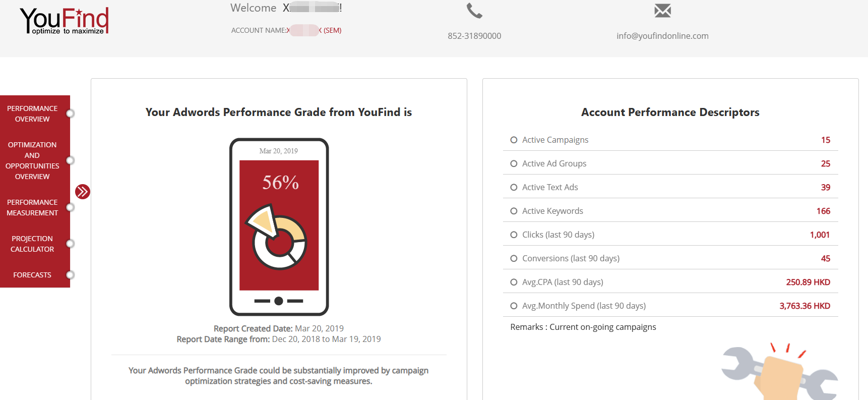Select the Active Campaigns circle bullet
The image size is (868, 400).
point(514,140)
